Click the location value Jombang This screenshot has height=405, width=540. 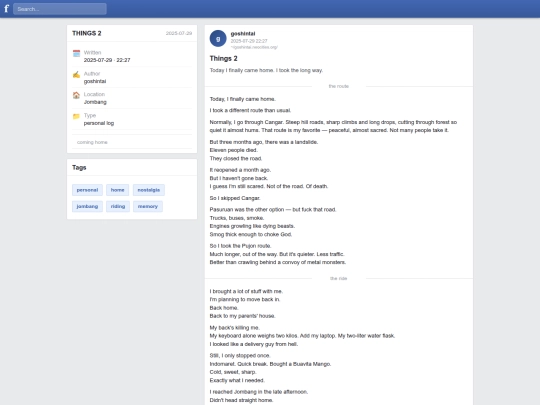click(95, 102)
